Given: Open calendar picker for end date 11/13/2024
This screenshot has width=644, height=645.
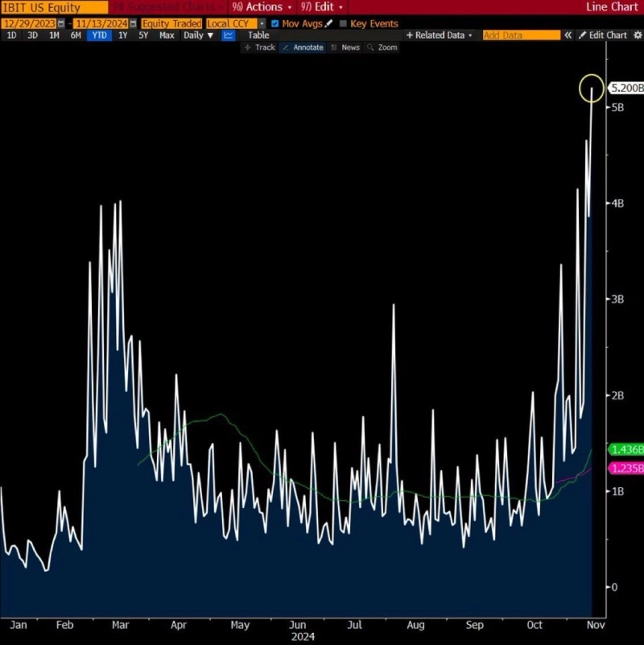Looking at the screenshot, I should pyautogui.click(x=133, y=23).
